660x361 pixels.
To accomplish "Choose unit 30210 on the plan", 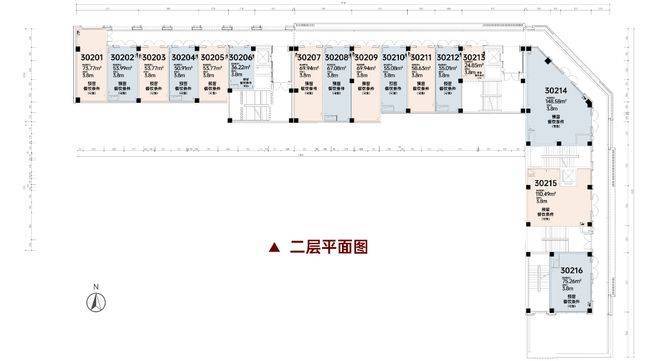I will pos(394,80).
